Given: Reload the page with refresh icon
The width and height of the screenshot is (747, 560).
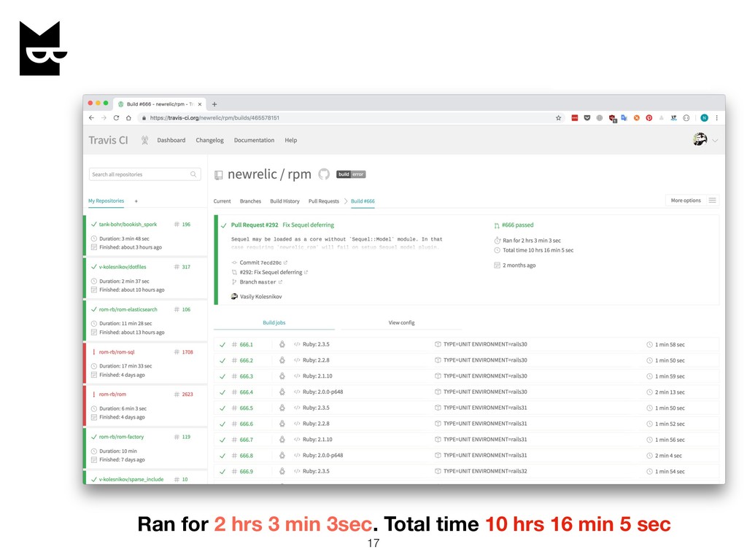Looking at the screenshot, I should [x=116, y=117].
